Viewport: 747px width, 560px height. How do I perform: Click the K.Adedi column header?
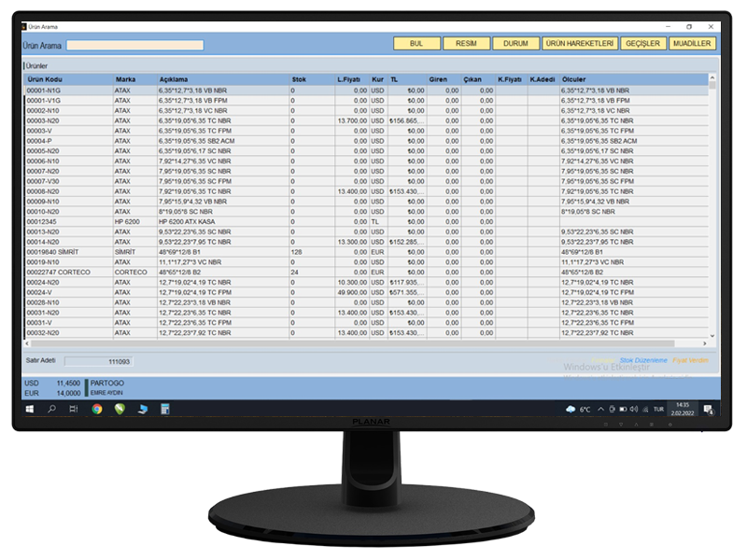543,79
